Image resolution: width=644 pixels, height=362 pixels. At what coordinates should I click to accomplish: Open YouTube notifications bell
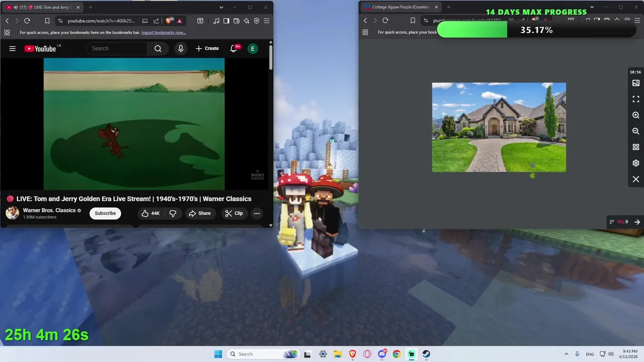tap(233, 49)
